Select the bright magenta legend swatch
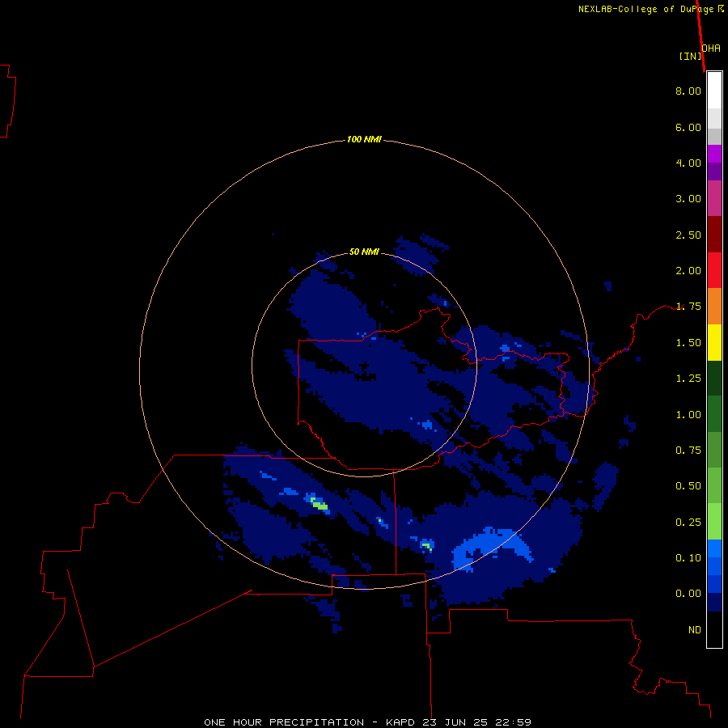 coord(714,154)
